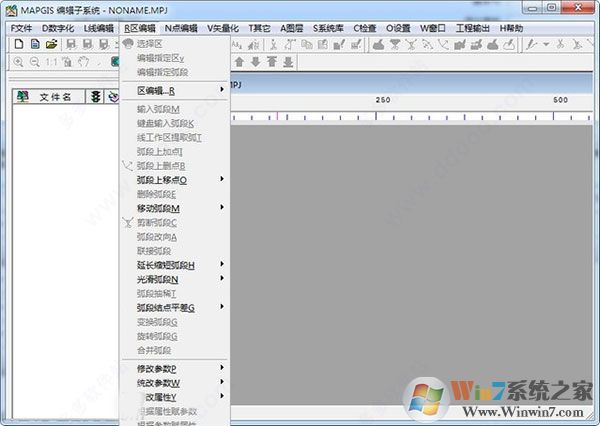Expand the 延长缩短弧段H submenu
Viewport: 600px width, 426px height.
coord(176,265)
